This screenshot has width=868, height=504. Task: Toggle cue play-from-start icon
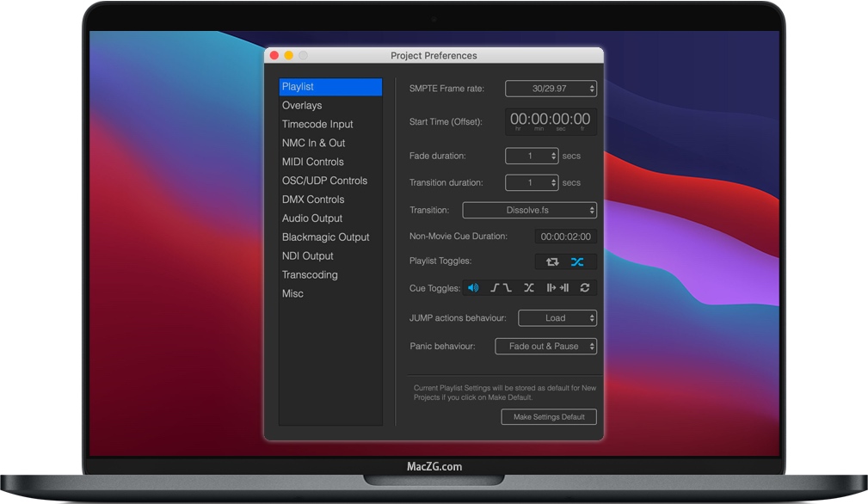[552, 288]
